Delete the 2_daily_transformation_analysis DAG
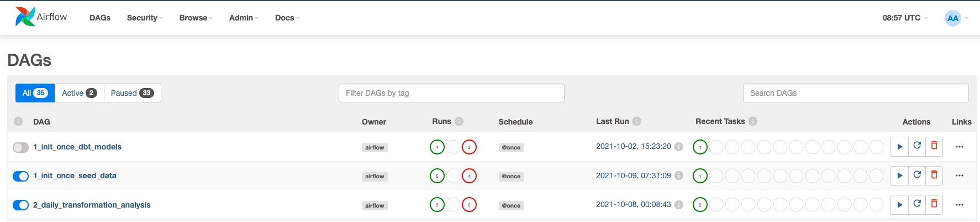980x222 pixels. 934,204
